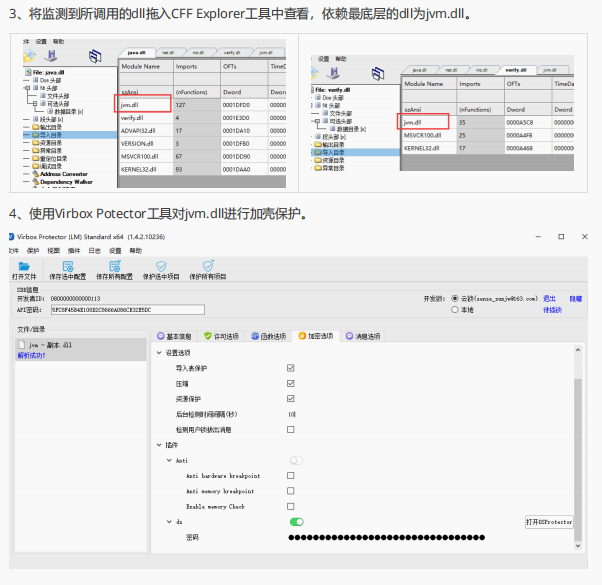Viewport: 602px width, 585px height.
Task: Click the windows icon in the verify.dll CFF Explorer toolbar
Action: click(x=378, y=73)
